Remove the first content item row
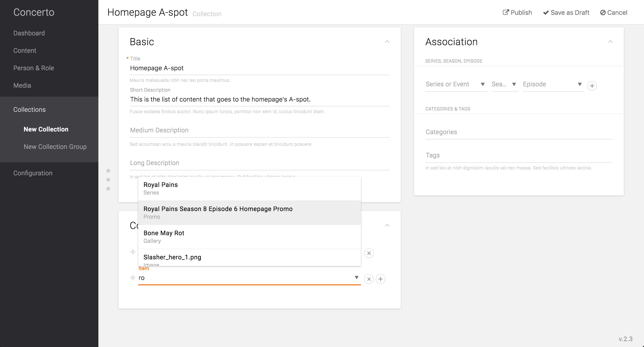This screenshot has width=644, height=347. pyautogui.click(x=369, y=253)
